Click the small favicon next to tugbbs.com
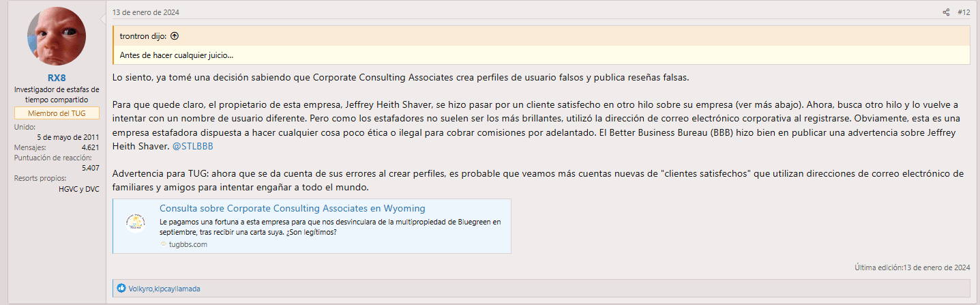The image size is (980, 305). tap(164, 244)
